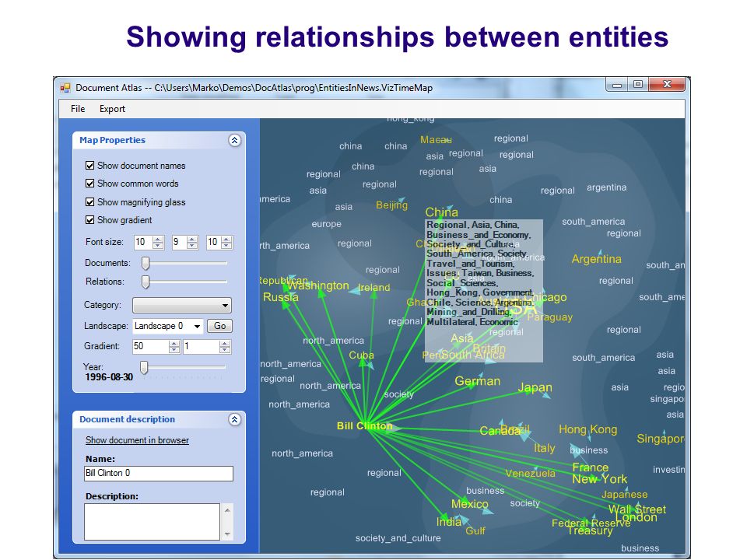Click the Washington entity label
747x560 pixels.
click(318, 285)
